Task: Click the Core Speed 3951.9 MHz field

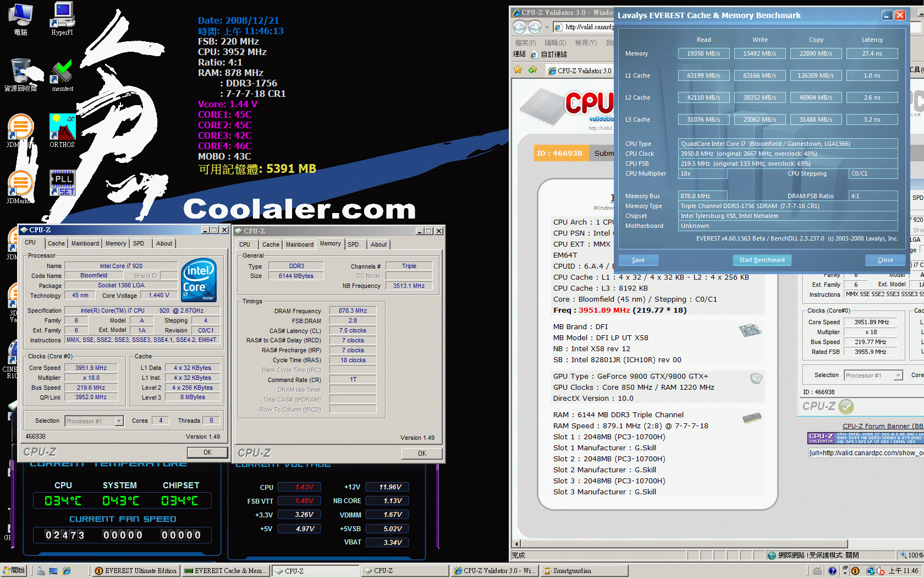Action: click(x=91, y=368)
